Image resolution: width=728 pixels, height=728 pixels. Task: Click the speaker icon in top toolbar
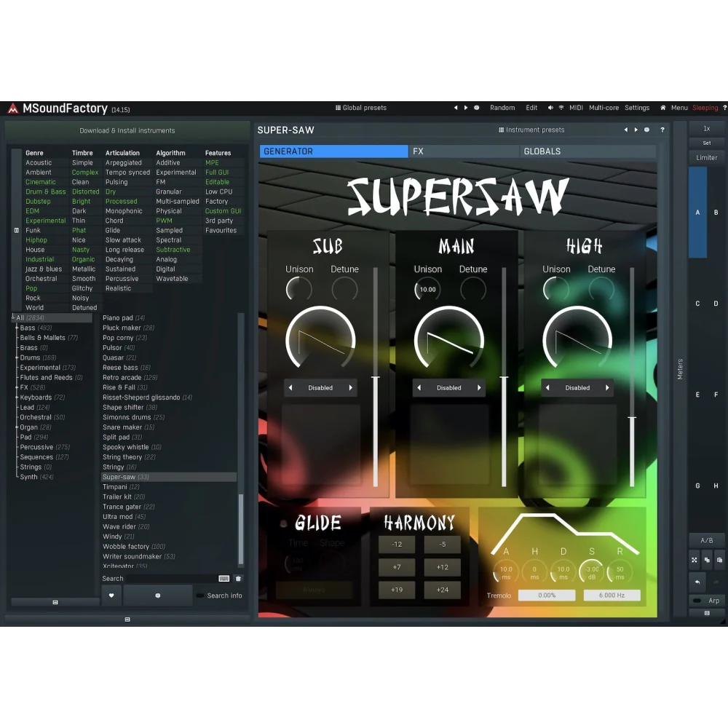[x=550, y=108]
